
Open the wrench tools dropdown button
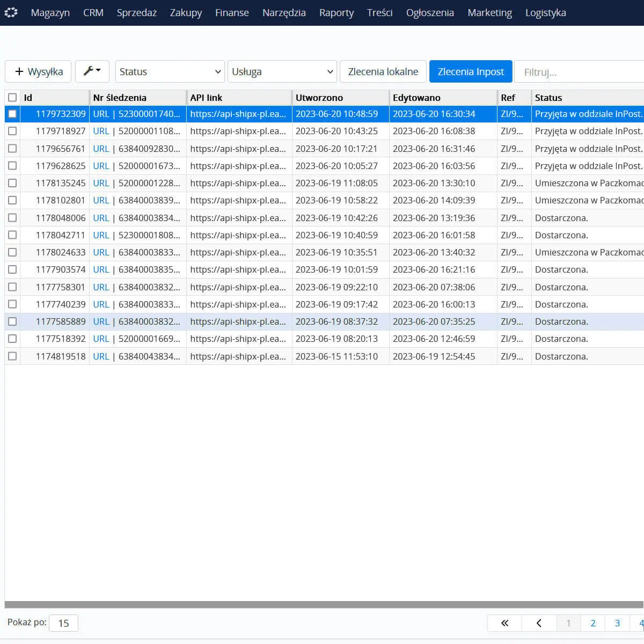tap(92, 71)
